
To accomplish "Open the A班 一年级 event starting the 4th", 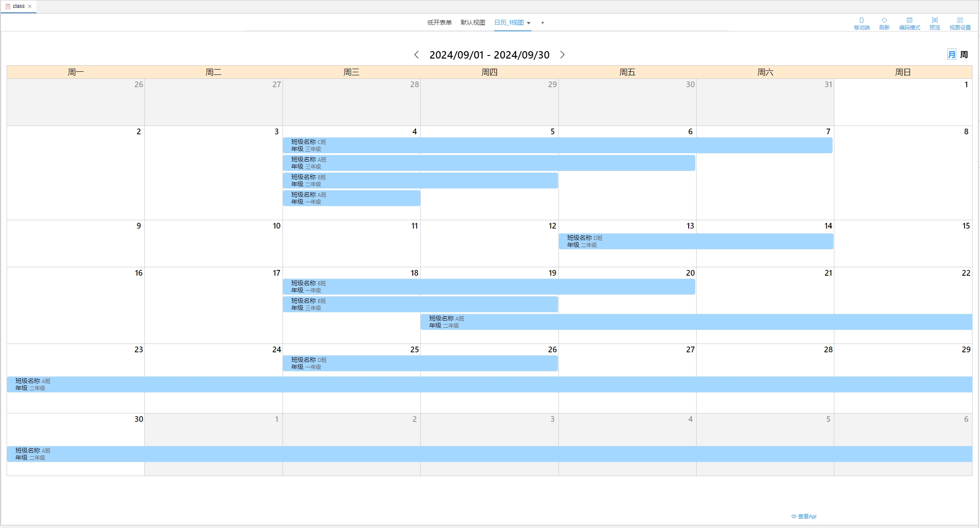I will [352, 198].
